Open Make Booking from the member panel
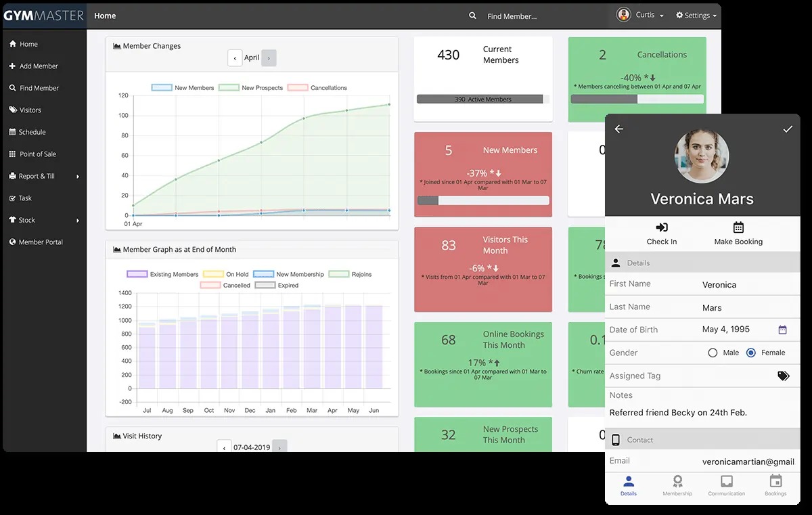Screen dimensions: 812x515 pos(738,227)
